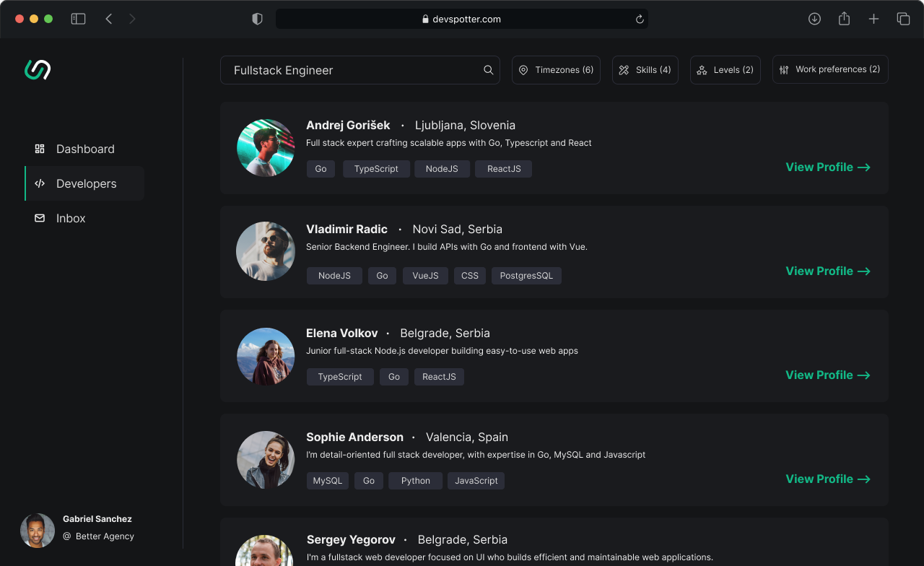Click the Valencia, Spain location text
The width and height of the screenshot is (924, 566).
[x=467, y=437]
